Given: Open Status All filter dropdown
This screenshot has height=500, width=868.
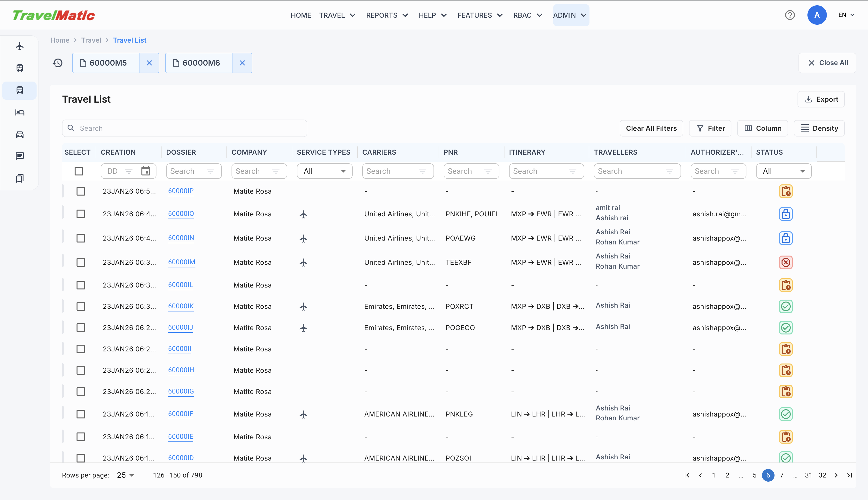Looking at the screenshot, I should [x=784, y=171].
